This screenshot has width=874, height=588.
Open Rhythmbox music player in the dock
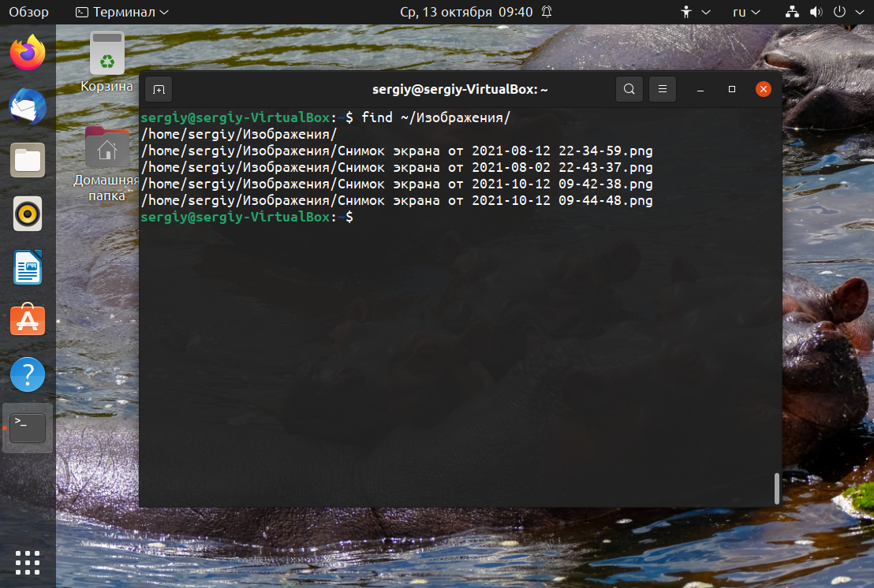point(28,214)
